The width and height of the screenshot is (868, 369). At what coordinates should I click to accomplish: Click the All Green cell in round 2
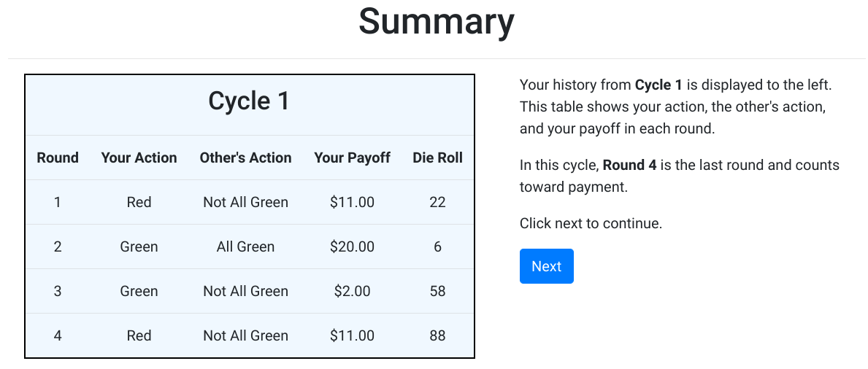pos(245,246)
